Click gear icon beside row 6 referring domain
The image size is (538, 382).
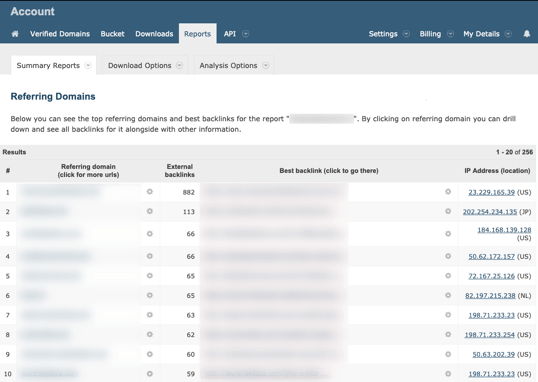(150, 295)
